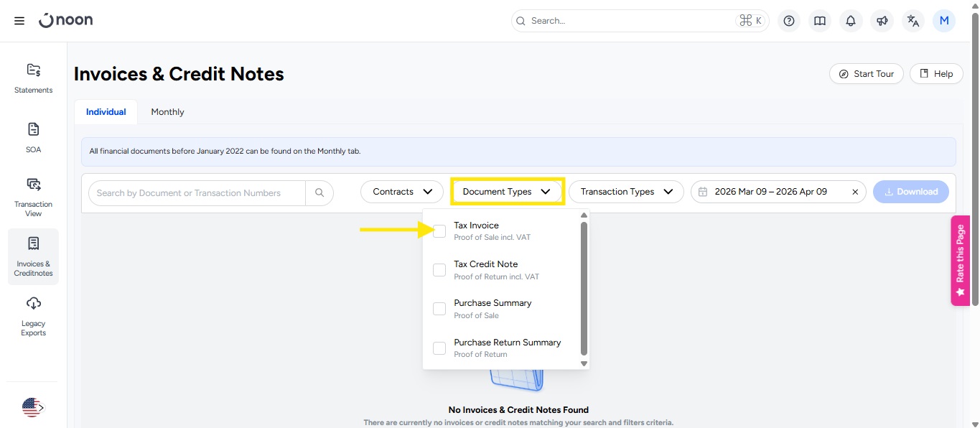Click the Rate this Page button
This screenshot has height=428, width=980.
(960, 260)
